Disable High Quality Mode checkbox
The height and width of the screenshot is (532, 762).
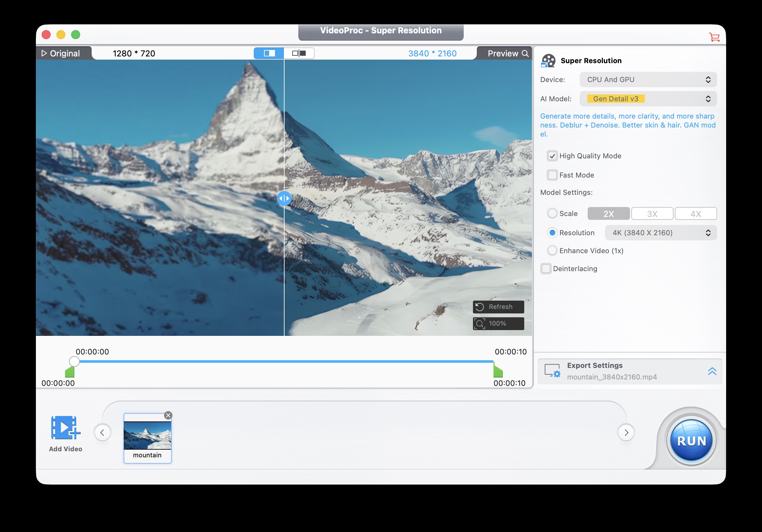tap(552, 156)
